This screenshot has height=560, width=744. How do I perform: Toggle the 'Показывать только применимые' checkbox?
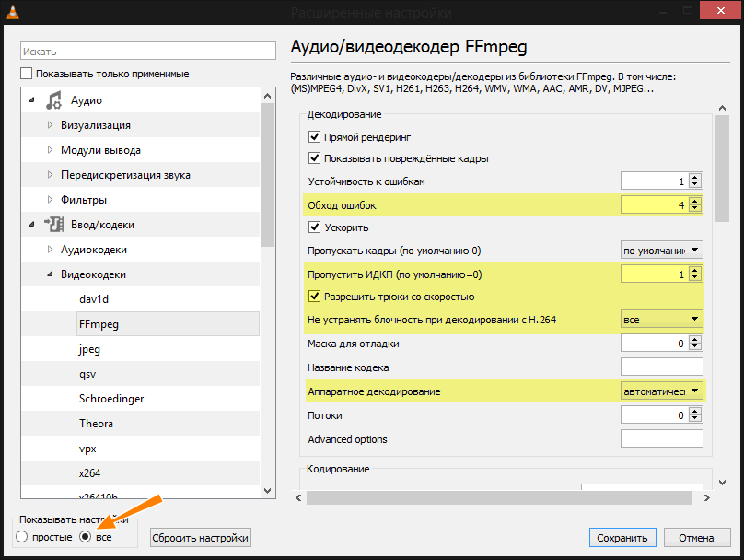pyautogui.click(x=26, y=74)
